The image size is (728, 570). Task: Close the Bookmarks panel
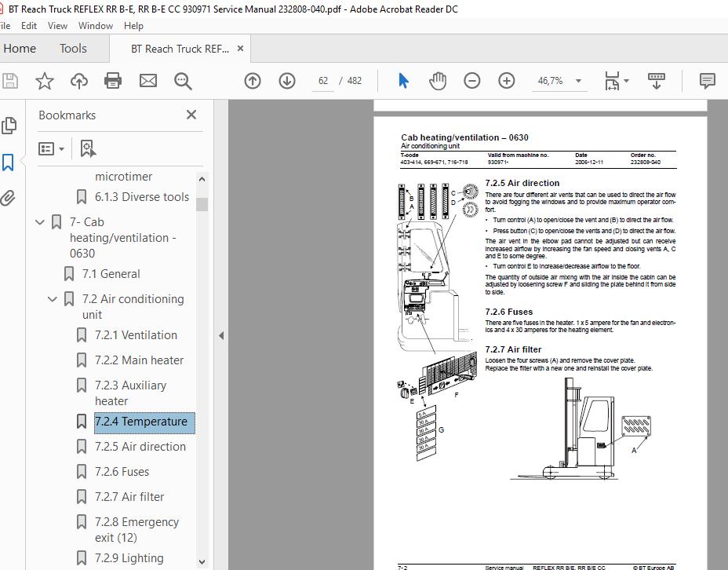[191, 115]
